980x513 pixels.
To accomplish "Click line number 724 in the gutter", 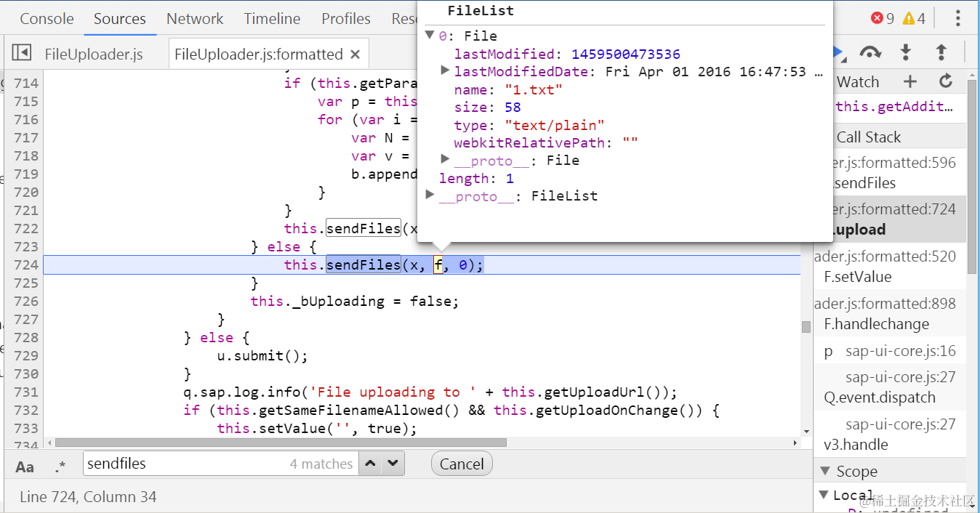I will click(26, 264).
